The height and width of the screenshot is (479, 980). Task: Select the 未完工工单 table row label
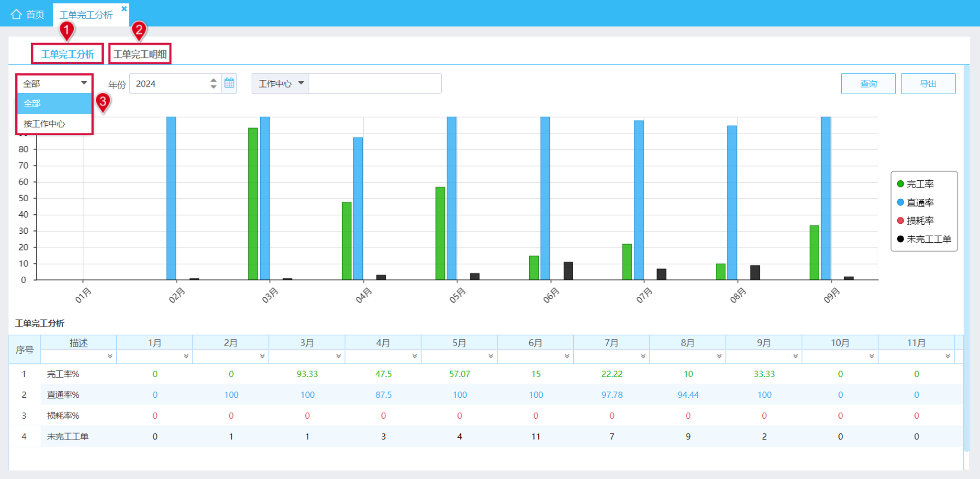pyautogui.click(x=67, y=436)
